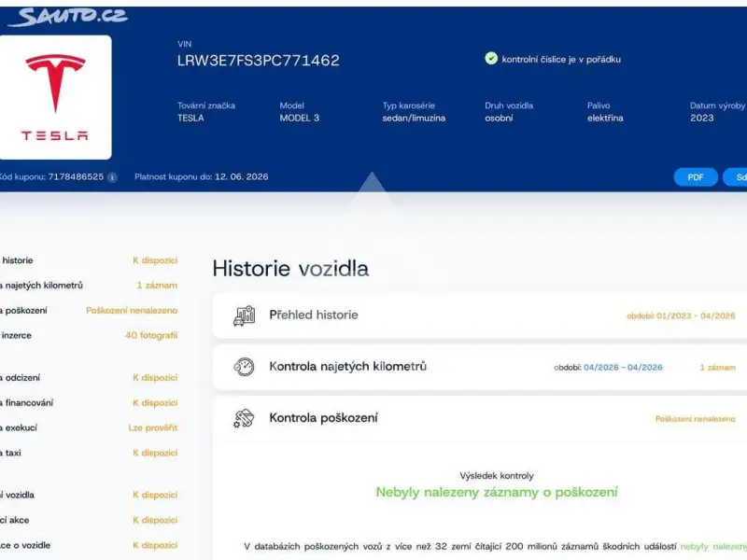Viewport: 747px width, 560px height.
Task: Click the 1 záznam label in kilometrů row
Action: 717,367
